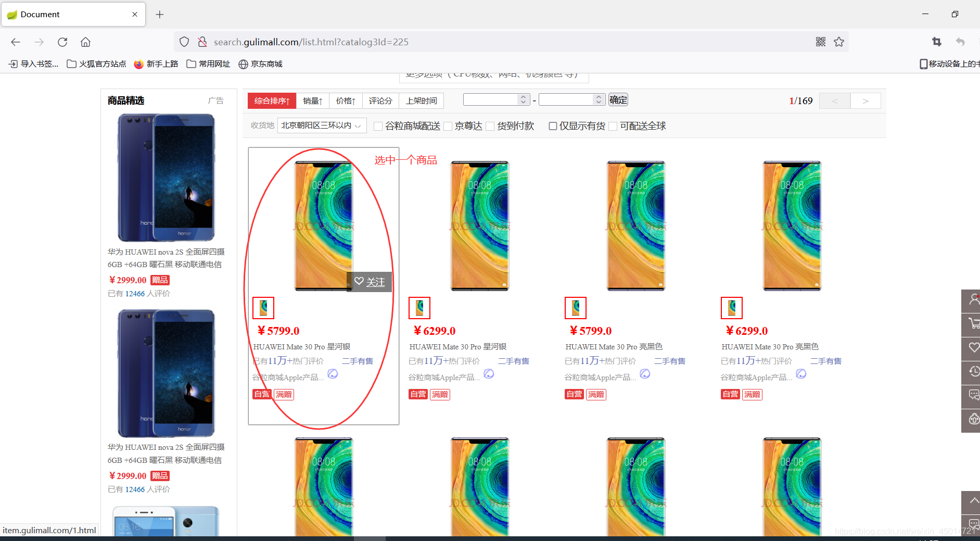Click the 关注 heart on the first product
This screenshot has height=541, width=980.
tap(370, 282)
